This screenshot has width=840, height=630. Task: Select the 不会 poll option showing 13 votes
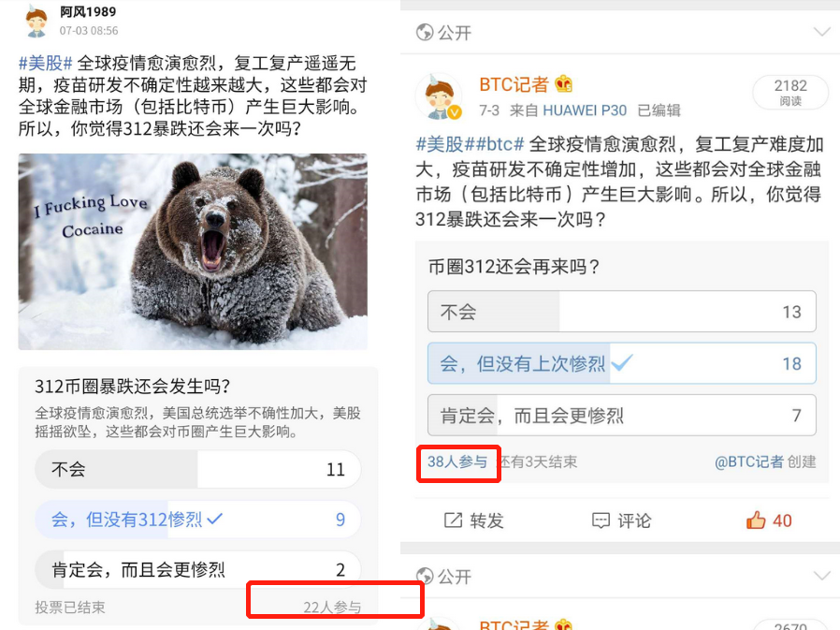(x=621, y=312)
